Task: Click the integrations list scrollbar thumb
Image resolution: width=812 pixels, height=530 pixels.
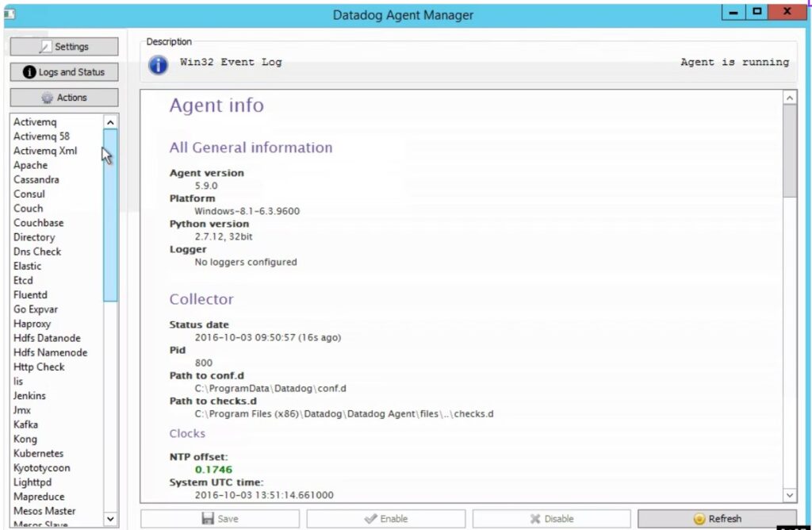Action: point(110,215)
